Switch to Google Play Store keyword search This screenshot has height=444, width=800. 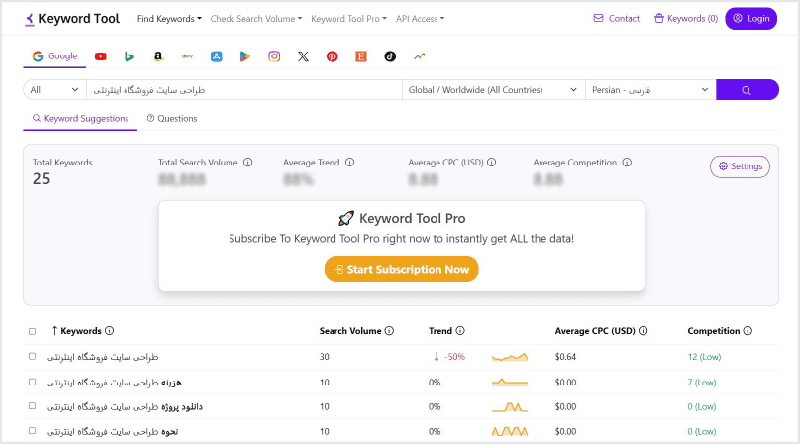[245, 57]
